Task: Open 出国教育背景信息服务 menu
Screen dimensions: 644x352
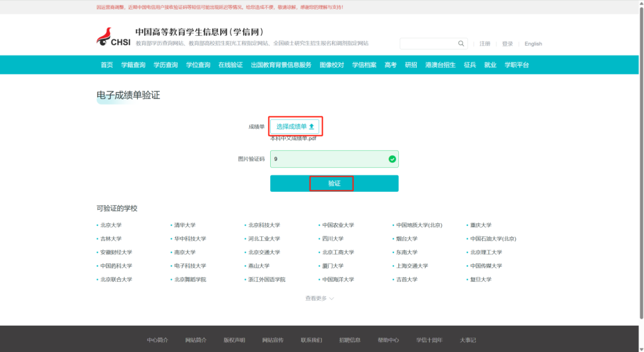Action: pos(281,65)
